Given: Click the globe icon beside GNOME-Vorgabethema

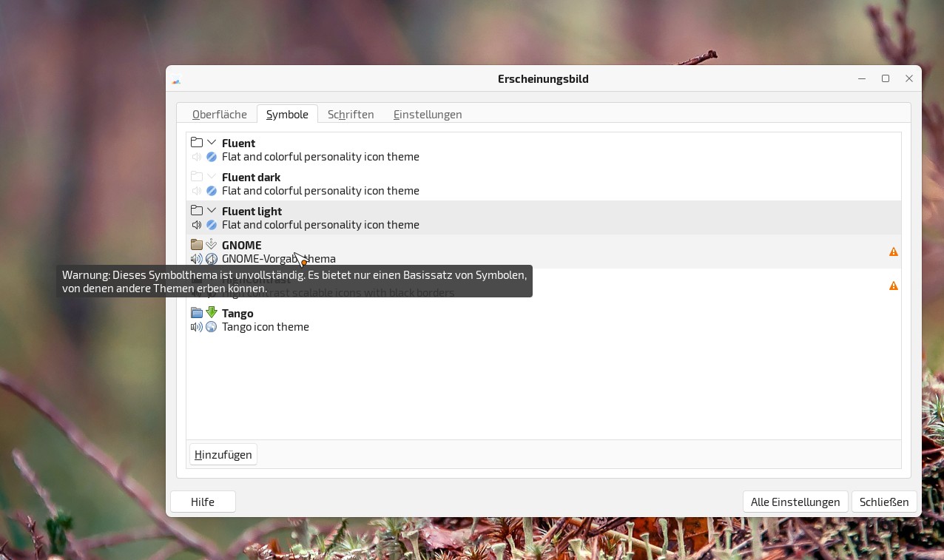Looking at the screenshot, I should (x=212, y=259).
